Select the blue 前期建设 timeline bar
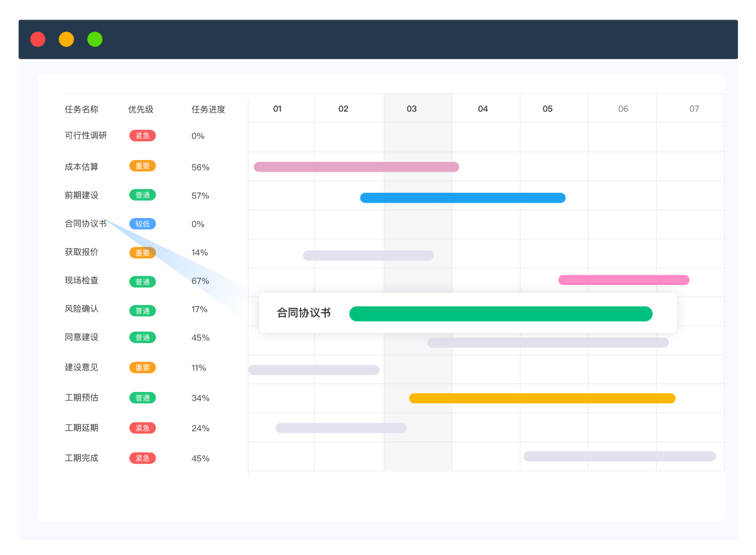 click(x=463, y=198)
